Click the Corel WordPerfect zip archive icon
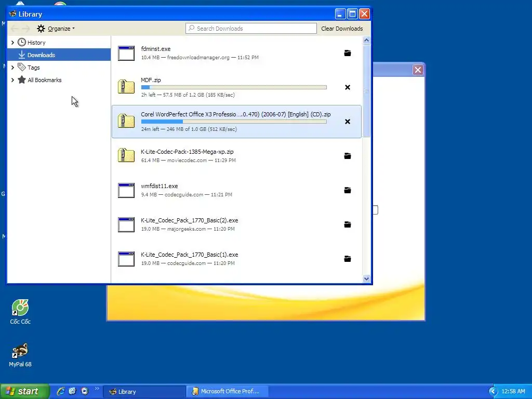 tap(126, 121)
